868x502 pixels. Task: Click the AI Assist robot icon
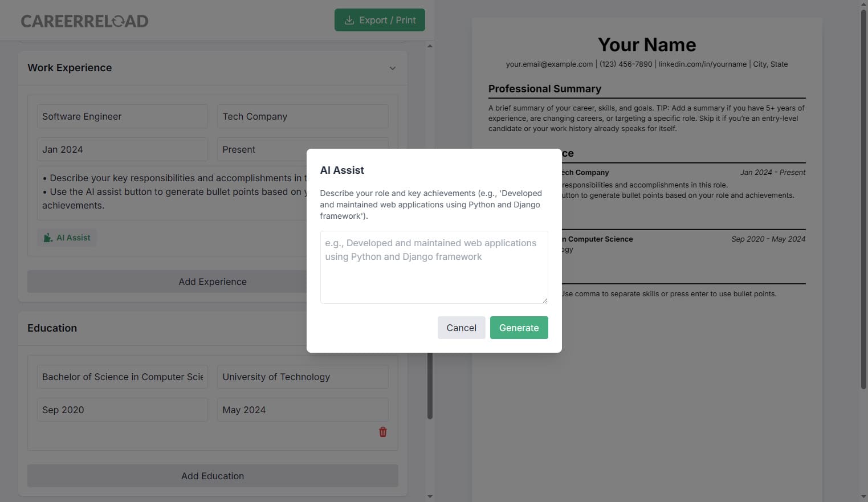[x=47, y=237]
